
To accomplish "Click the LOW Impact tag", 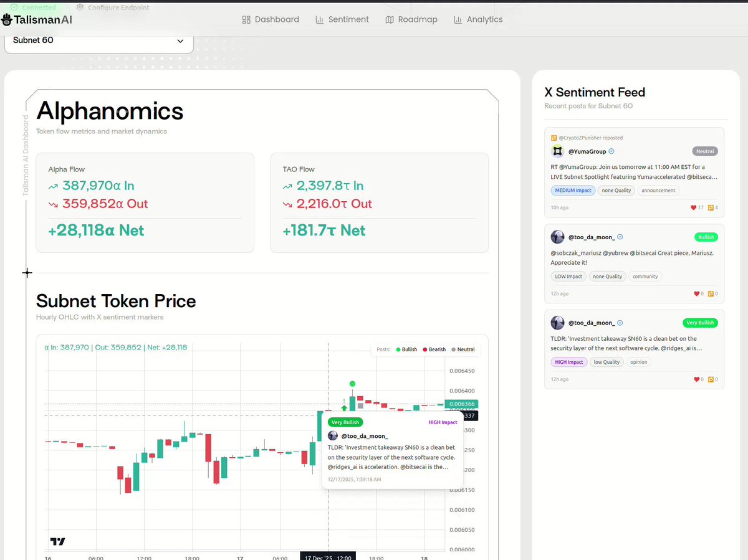I will pos(568,277).
